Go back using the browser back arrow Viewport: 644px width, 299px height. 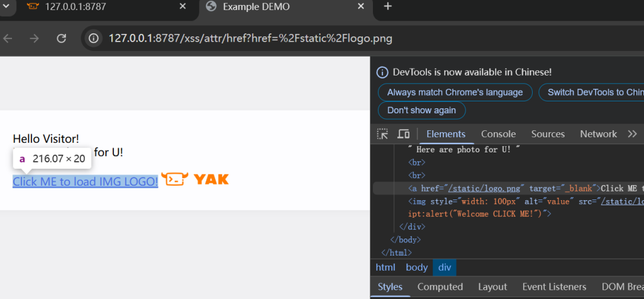[x=8, y=38]
